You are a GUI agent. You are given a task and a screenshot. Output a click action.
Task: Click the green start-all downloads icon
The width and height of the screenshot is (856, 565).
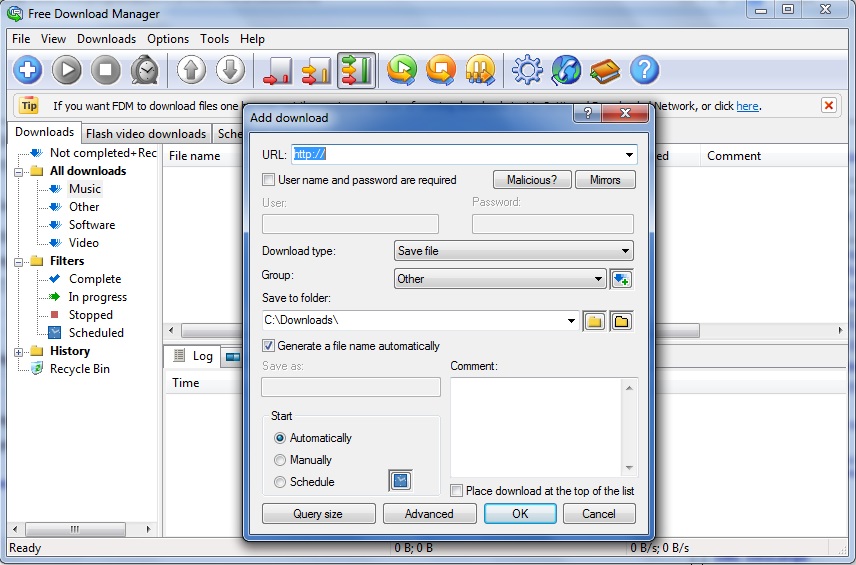[402, 70]
